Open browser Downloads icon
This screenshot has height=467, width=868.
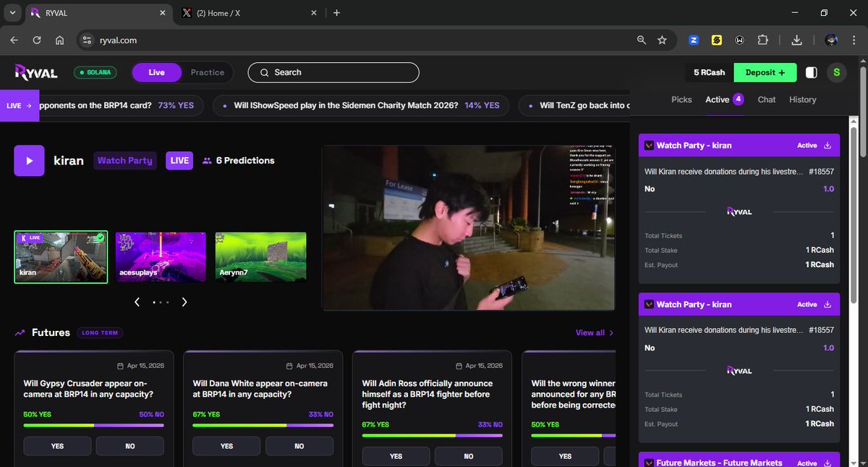[796, 41]
